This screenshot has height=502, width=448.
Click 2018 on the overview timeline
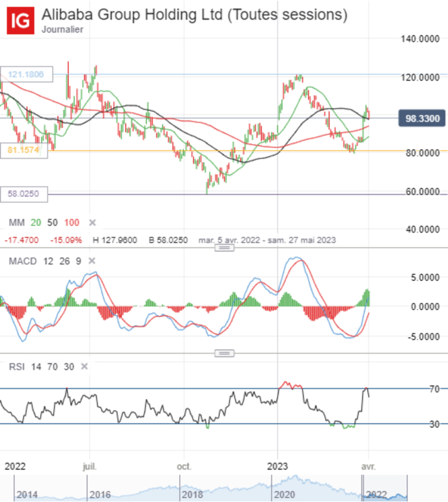click(192, 495)
